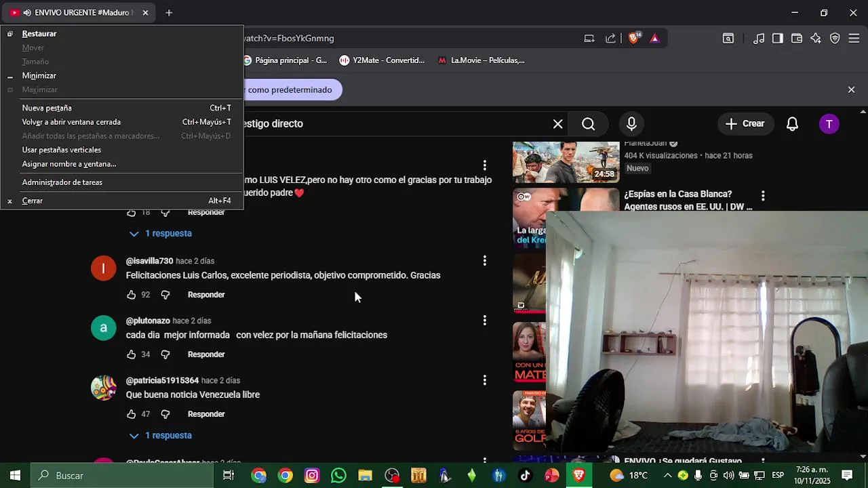The image size is (868, 488).
Task: Click Responder under @patricia51915364 comment
Action: 206,414
